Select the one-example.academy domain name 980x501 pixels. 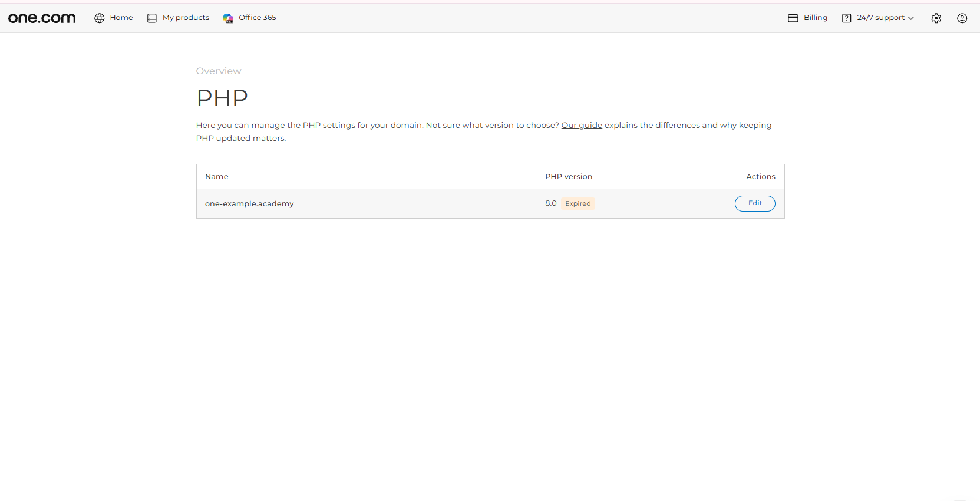(249, 204)
